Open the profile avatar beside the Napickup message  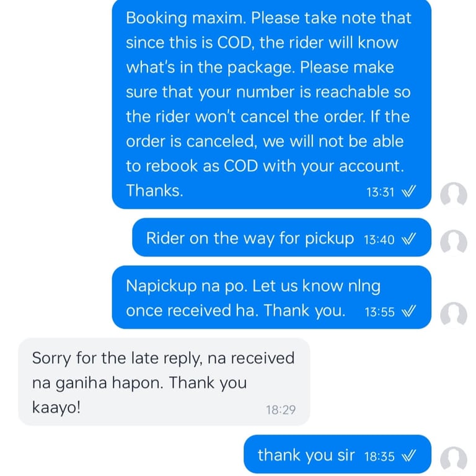point(453,314)
